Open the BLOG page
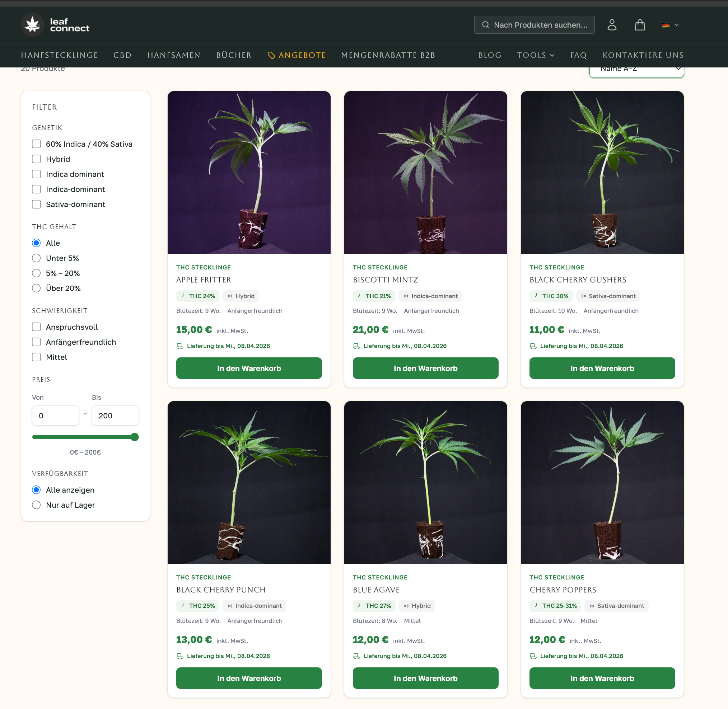 [x=490, y=55]
